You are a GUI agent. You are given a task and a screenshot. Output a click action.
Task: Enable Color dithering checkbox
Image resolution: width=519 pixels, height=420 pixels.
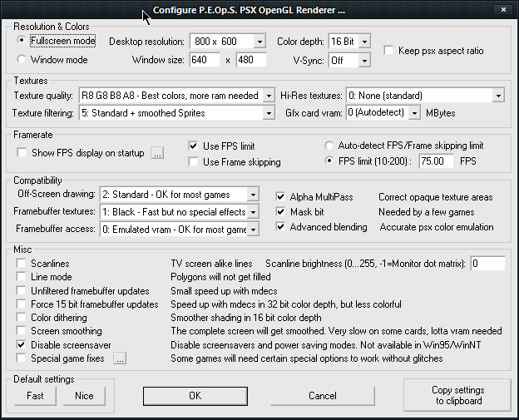pos(21,318)
